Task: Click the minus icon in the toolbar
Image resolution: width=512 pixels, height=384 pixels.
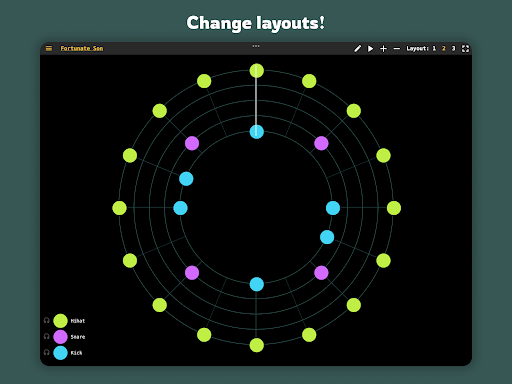Action: (x=396, y=49)
